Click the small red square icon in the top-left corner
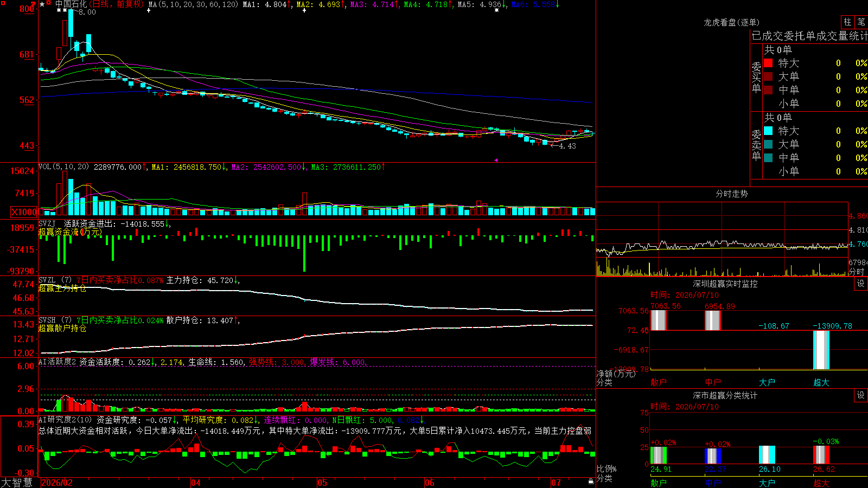 point(3,3)
